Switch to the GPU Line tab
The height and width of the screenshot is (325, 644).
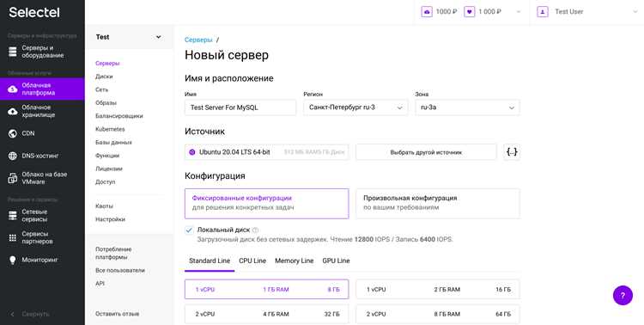[336, 261]
